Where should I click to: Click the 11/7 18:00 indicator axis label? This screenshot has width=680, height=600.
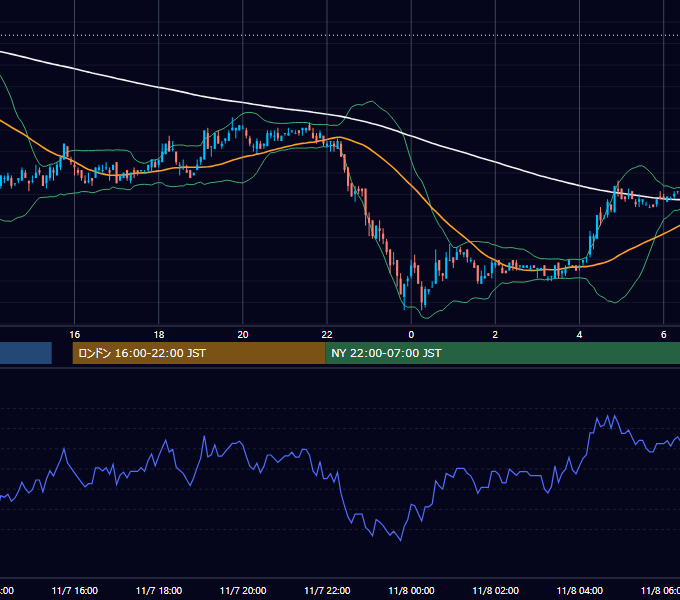[x=159, y=591]
